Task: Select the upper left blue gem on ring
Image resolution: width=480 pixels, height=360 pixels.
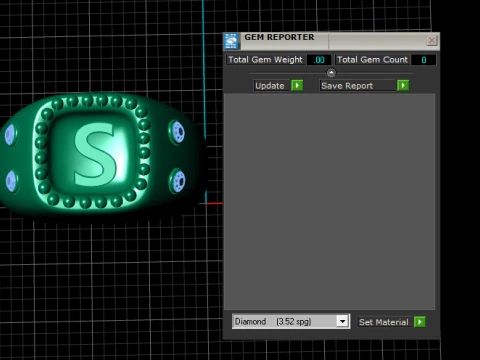Action: pos(10,135)
